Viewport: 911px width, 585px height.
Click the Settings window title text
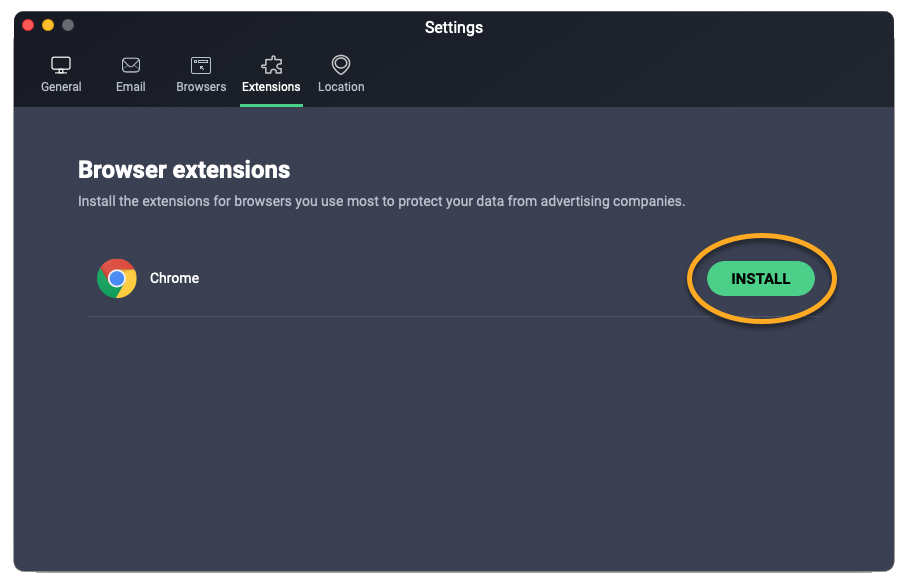pyautogui.click(x=454, y=28)
